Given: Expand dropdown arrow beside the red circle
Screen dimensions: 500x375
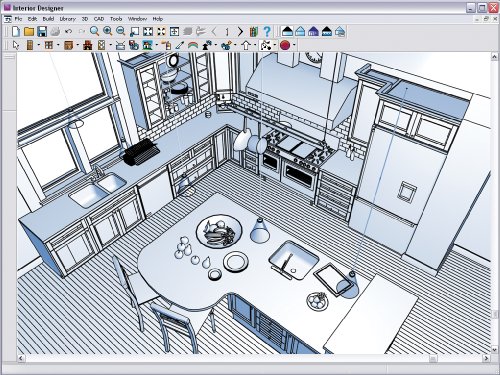Looking at the screenshot, I should [294, 45].
